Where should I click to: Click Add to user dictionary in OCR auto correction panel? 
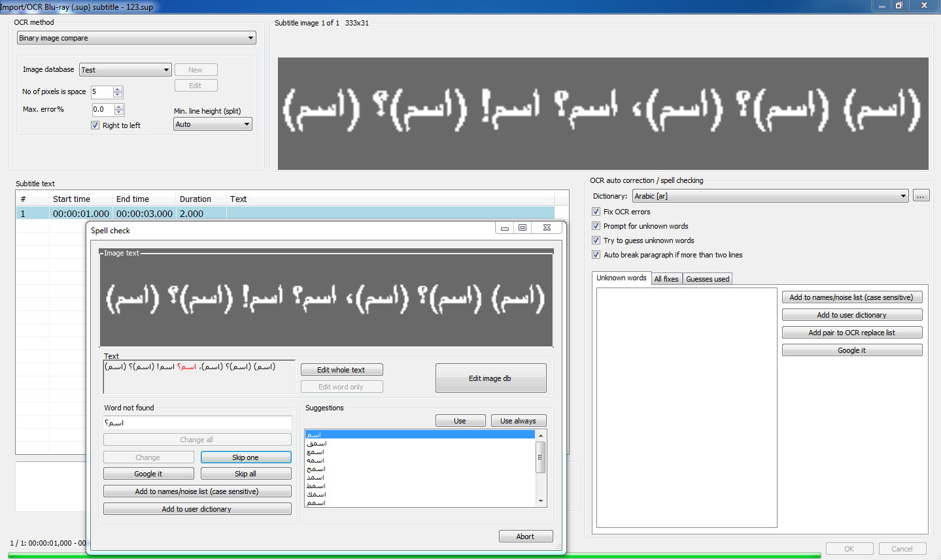[852, 315]
